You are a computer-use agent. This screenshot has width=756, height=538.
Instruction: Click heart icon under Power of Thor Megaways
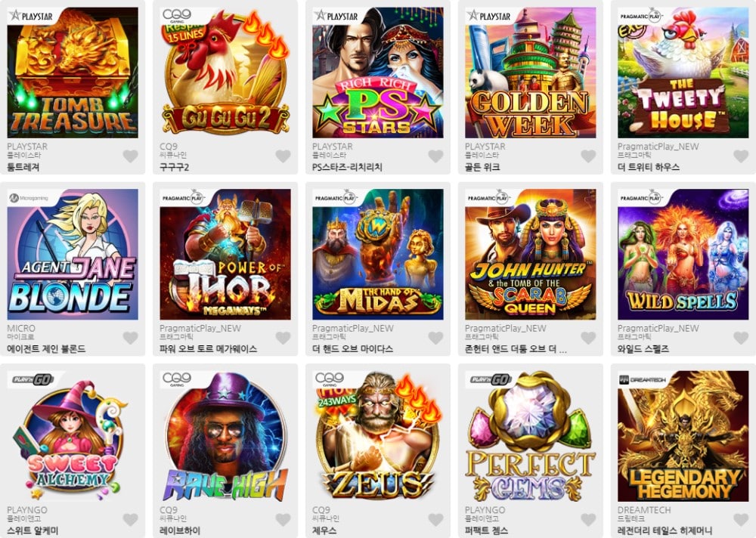[283, 338]
